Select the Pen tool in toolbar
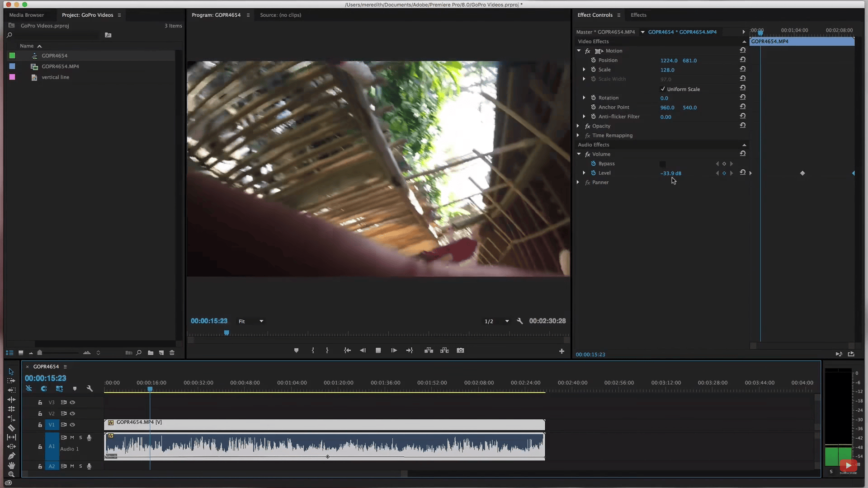 [11, 456]
